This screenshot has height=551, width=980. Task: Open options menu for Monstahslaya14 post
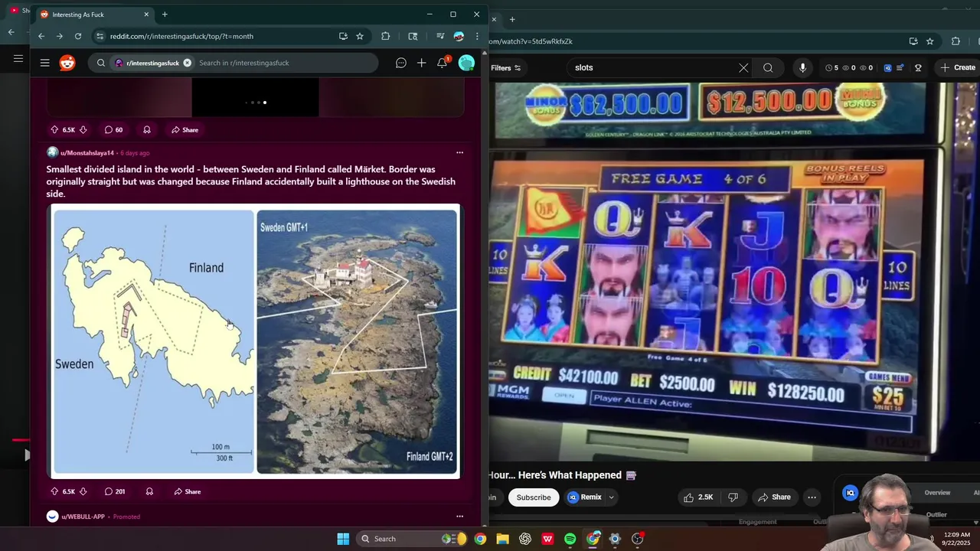pos(459,152)
